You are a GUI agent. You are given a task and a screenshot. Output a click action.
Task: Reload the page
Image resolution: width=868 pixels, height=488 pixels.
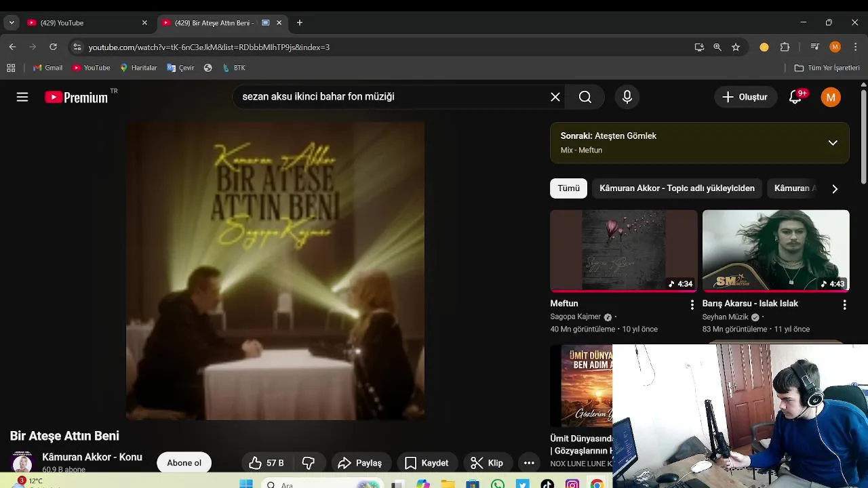click(x=53, y=47)
